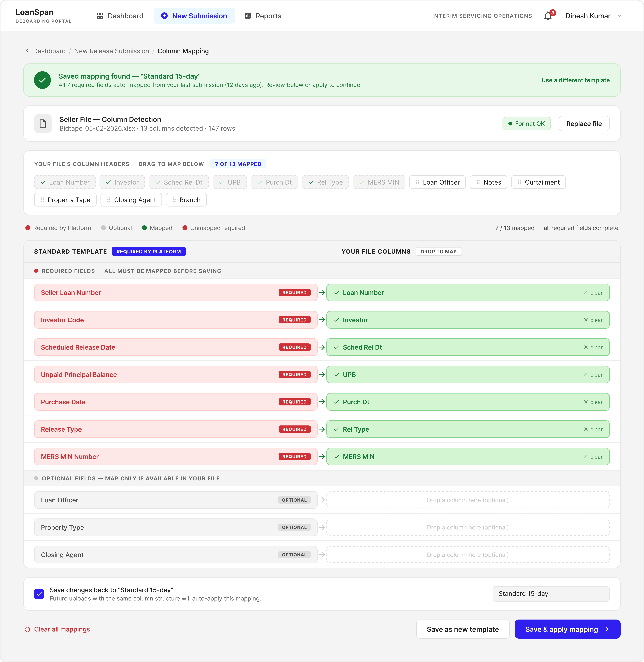Clear the Rel Type mapping

point(593,429)
